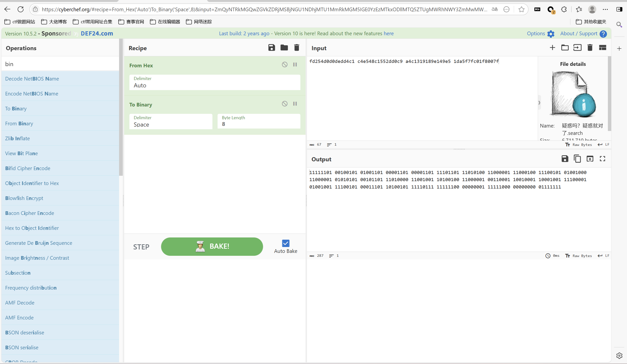Open browser profile avatar

coord(592,10)
